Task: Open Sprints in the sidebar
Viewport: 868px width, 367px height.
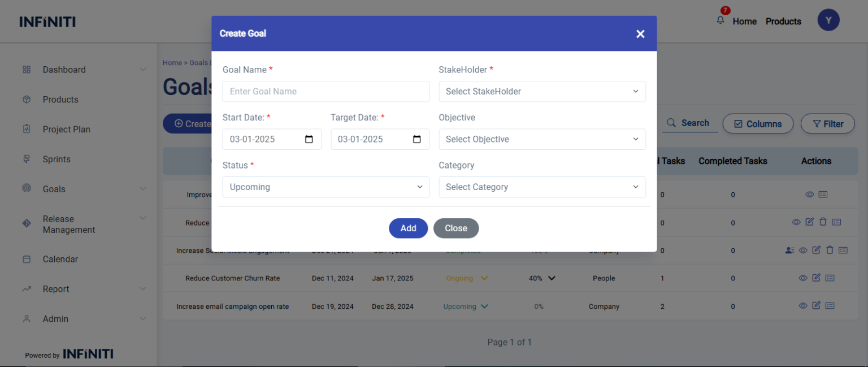Action: 57,159
